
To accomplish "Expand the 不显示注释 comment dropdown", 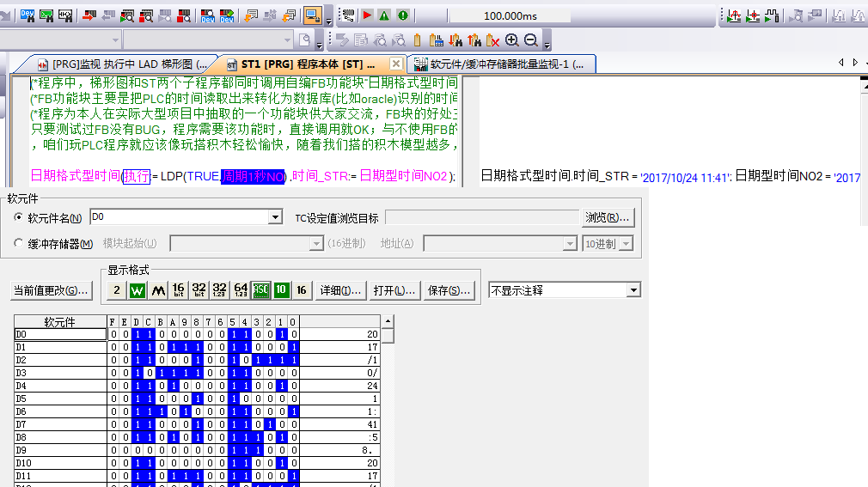I will tap(633, 290).
